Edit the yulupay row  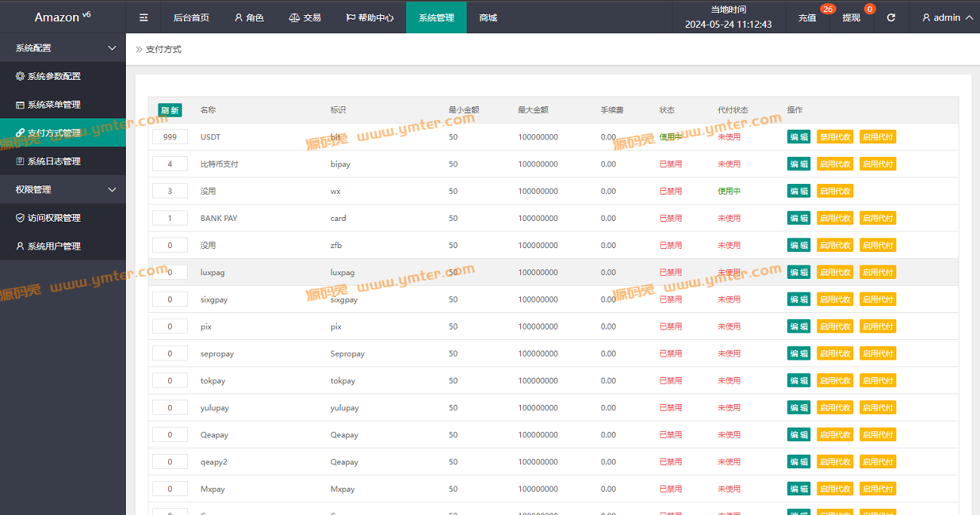[x=799, y=408]
